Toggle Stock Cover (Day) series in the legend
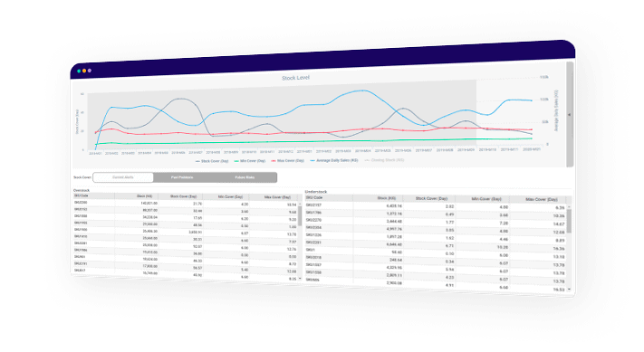Viewport: 644px width, 352px height. [x=212, y=161]
